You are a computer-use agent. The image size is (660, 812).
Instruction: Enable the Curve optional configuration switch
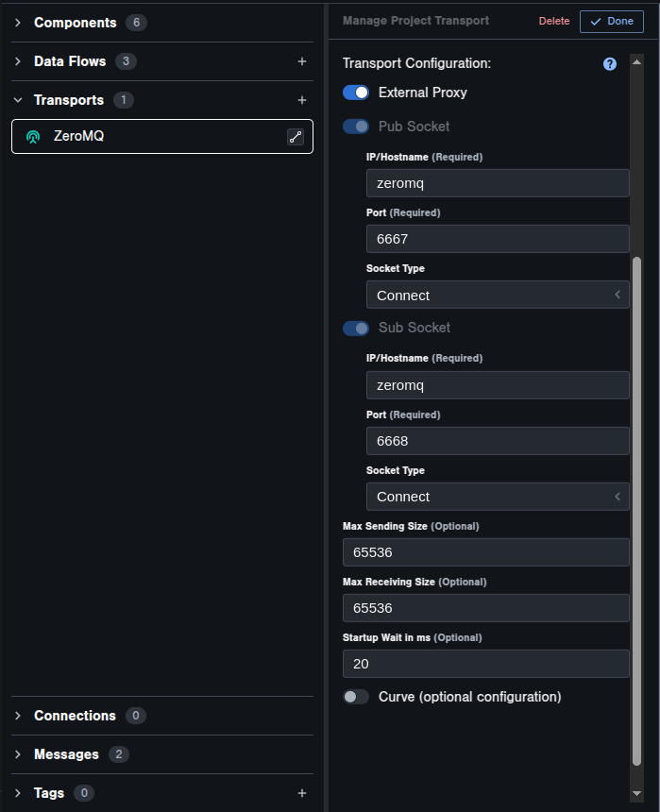click(356, 697)
